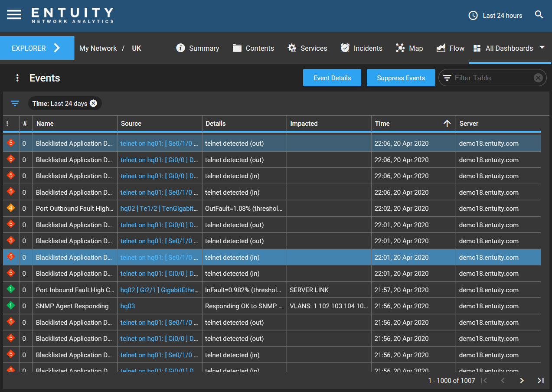Open the search magnifier icon

tap(539, 15)
